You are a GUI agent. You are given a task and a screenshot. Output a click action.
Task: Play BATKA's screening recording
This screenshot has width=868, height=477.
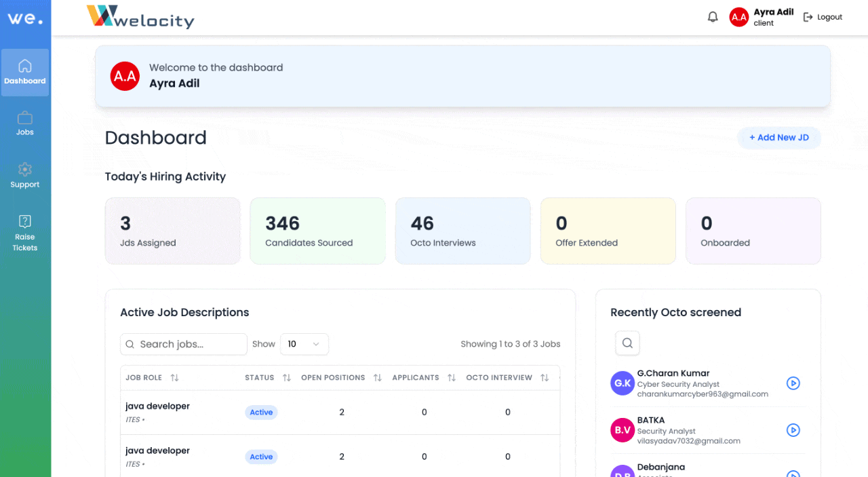click(x=793, y=430)
